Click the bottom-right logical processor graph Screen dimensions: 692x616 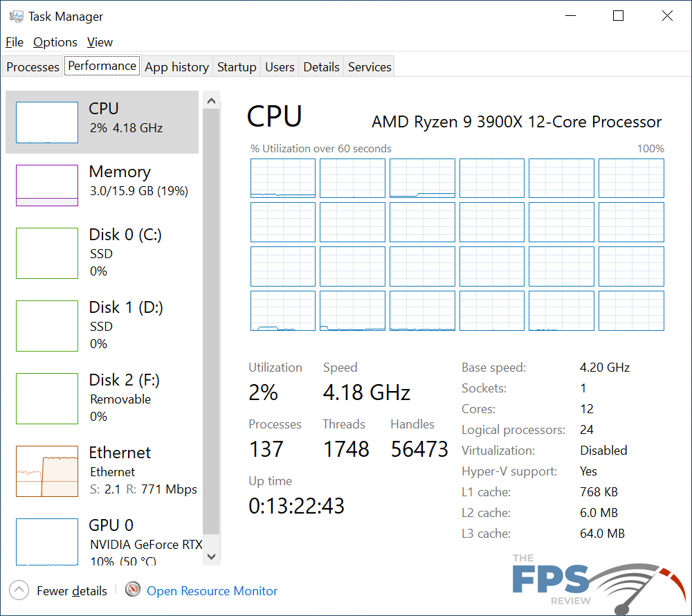coord(631,311)
